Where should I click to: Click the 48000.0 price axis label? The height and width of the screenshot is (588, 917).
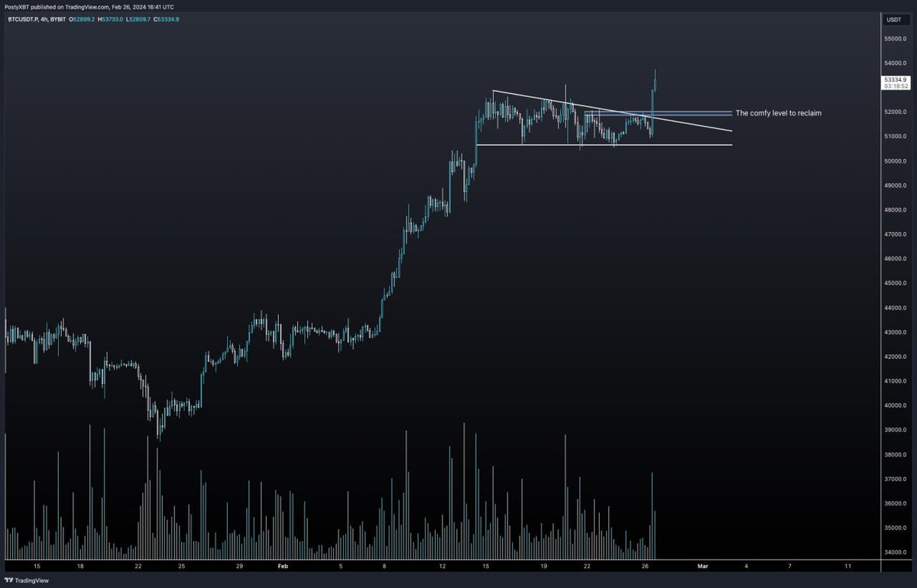pos(896,210)
